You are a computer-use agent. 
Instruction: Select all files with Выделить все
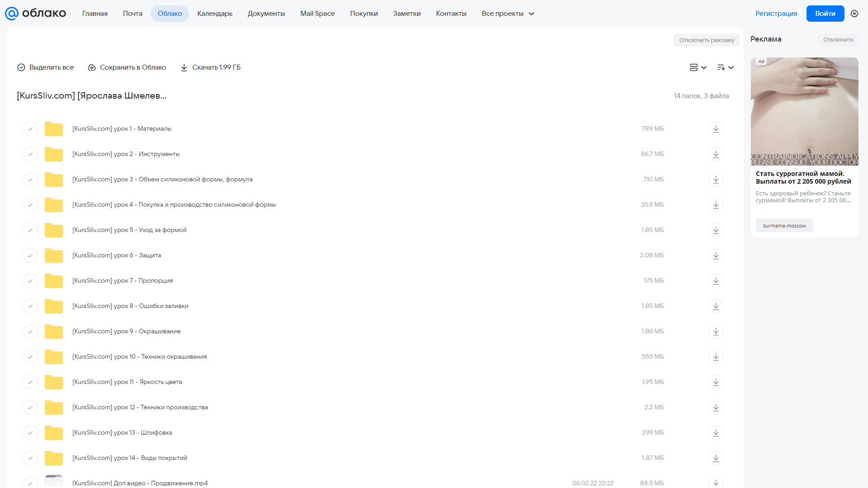pyautogui.click(x=45, y=67)
